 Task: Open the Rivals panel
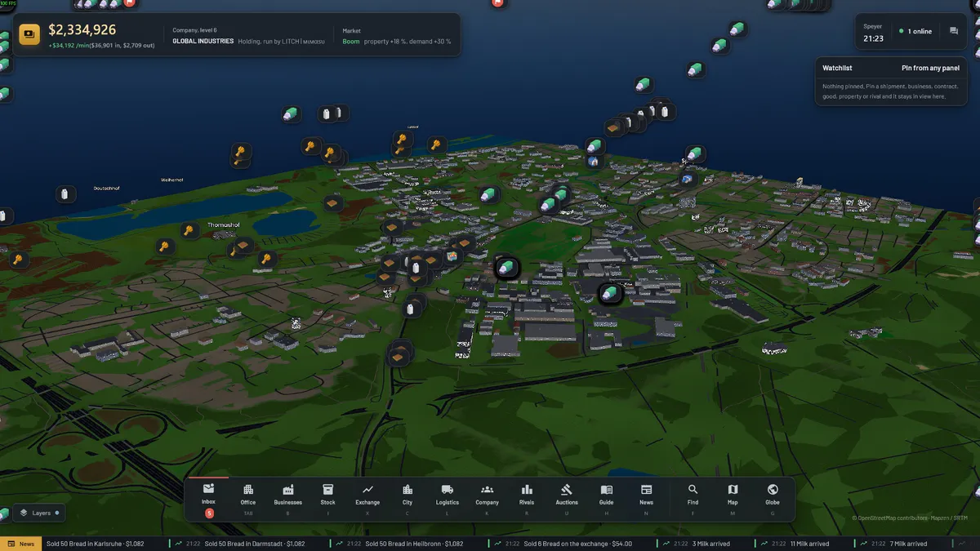click(x=527, y=499)
